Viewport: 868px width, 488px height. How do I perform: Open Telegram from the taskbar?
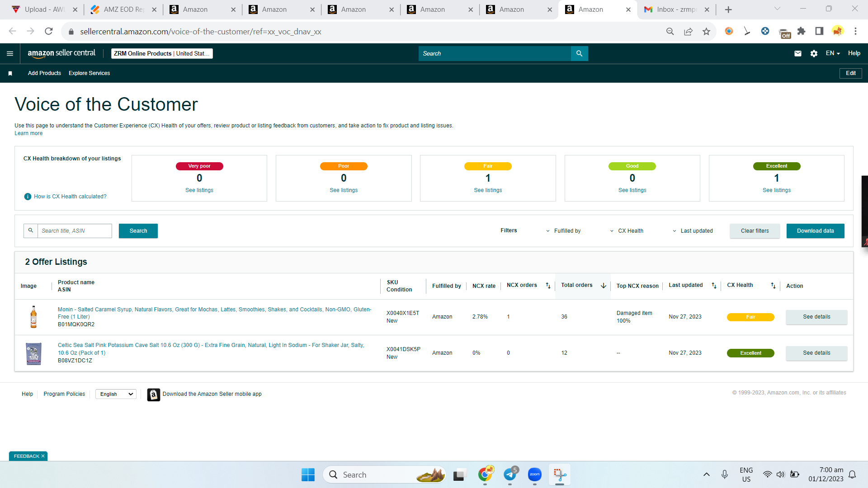pos(510,474)
